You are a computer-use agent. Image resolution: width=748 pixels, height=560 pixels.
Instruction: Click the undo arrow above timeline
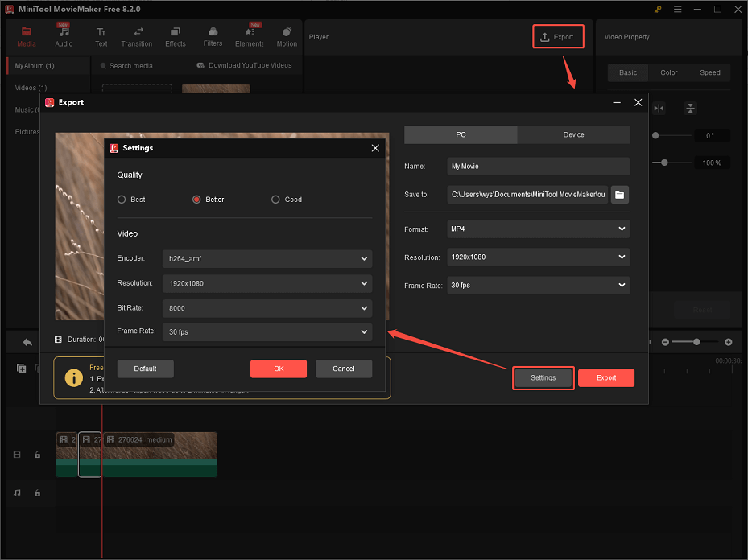(x=27, y=342)
